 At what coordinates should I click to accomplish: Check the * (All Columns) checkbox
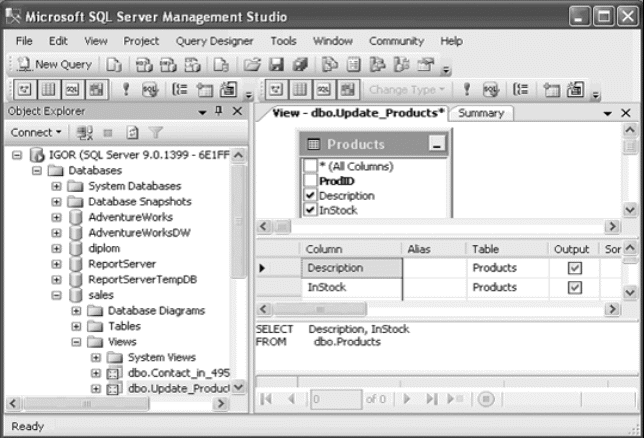coord(310,166)
